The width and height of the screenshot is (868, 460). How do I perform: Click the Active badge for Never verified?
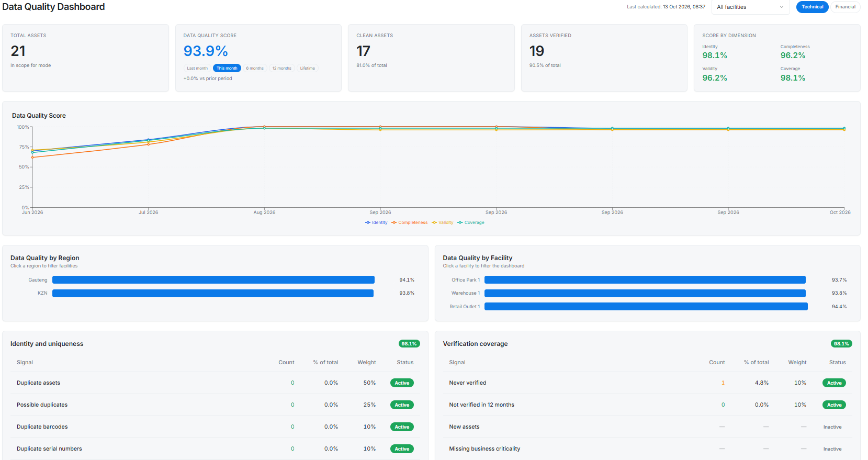834,383
